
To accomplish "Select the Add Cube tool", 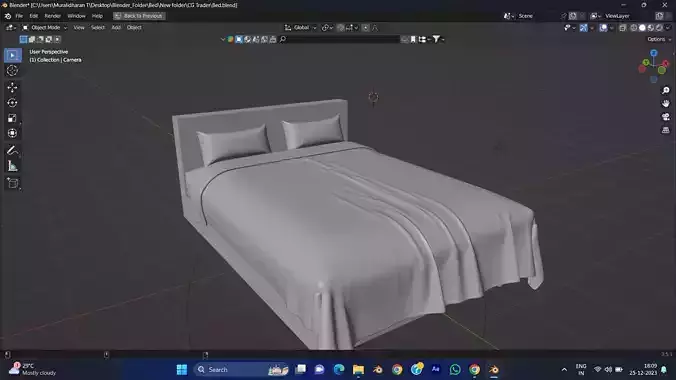I will click(x=13, y=183).
